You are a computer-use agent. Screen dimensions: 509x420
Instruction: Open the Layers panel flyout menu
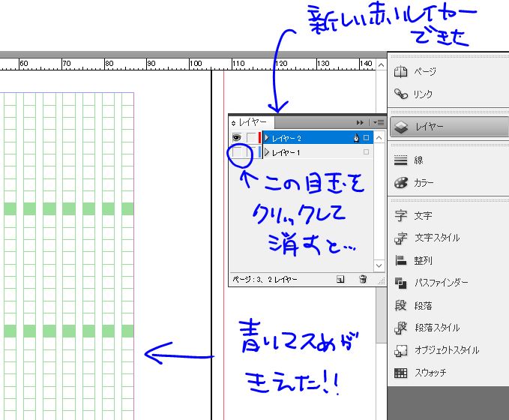click(379, 122)
